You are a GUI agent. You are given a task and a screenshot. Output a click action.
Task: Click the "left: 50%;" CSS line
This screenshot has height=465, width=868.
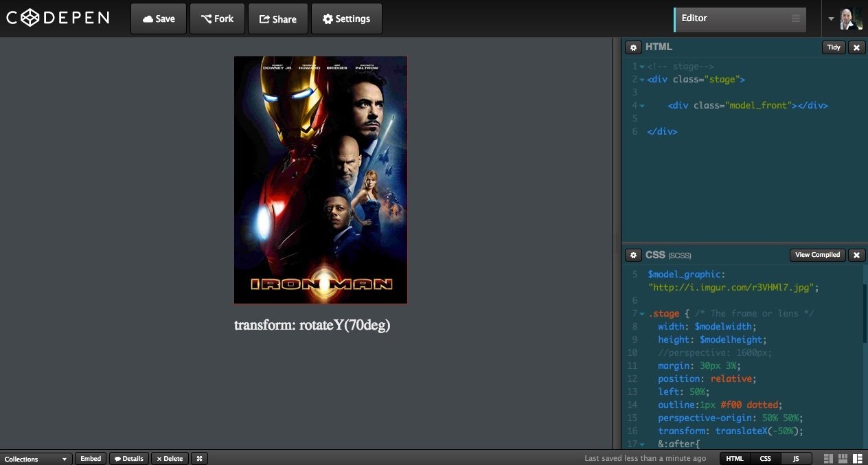683,392
